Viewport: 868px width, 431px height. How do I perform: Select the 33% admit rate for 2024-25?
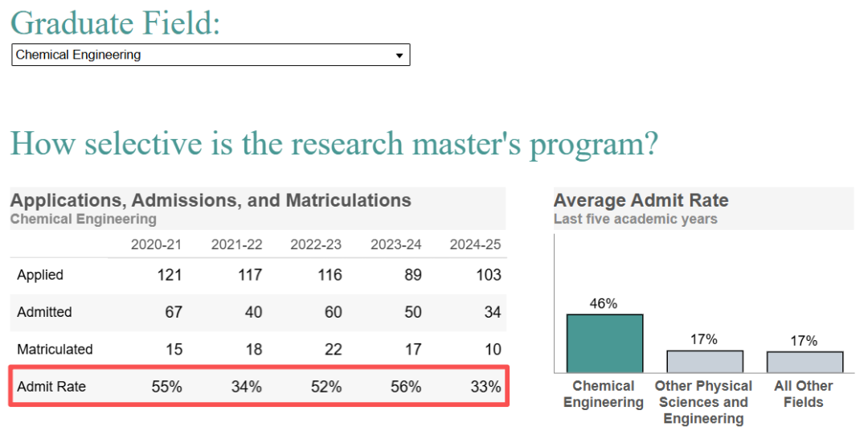(485, 387)
